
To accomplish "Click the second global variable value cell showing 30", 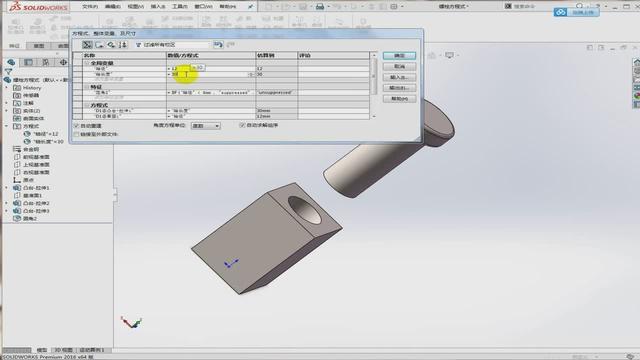I will coord(211,75).
